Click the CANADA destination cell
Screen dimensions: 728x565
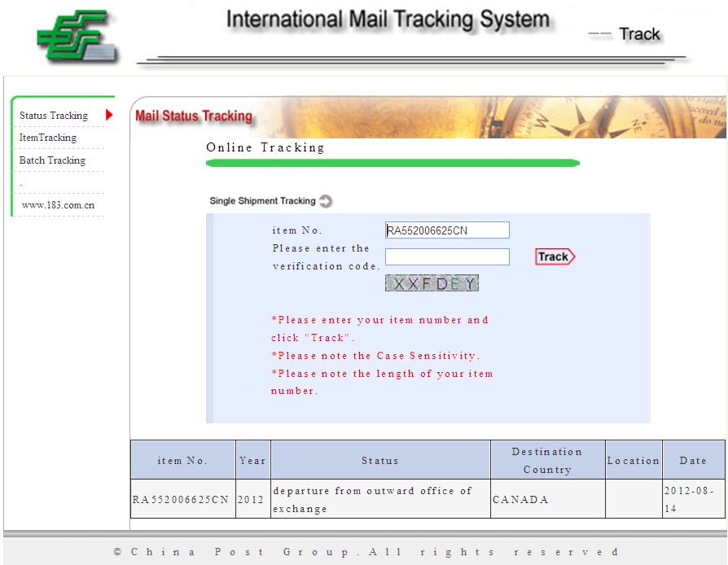tap(521, 500)
